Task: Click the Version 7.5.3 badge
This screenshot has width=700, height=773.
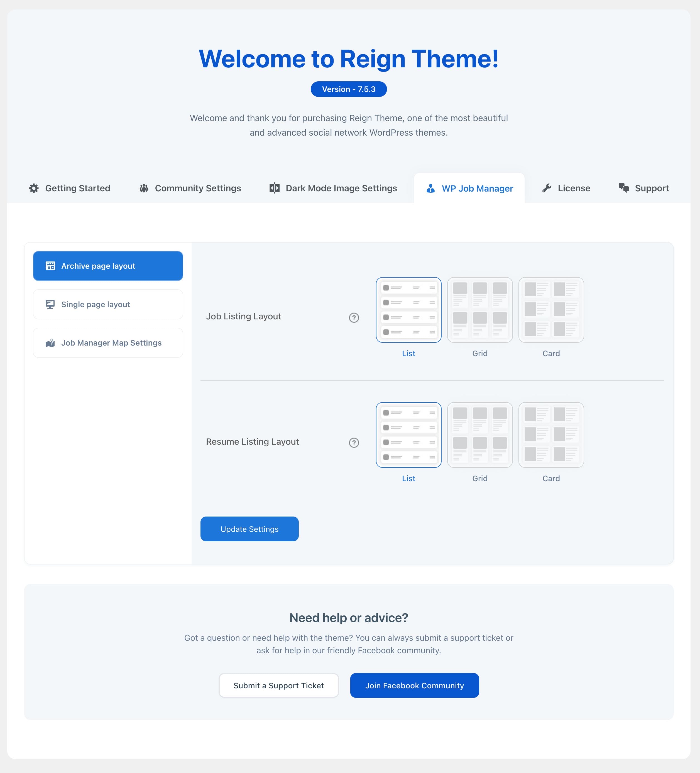Action: tap(348, 89)
